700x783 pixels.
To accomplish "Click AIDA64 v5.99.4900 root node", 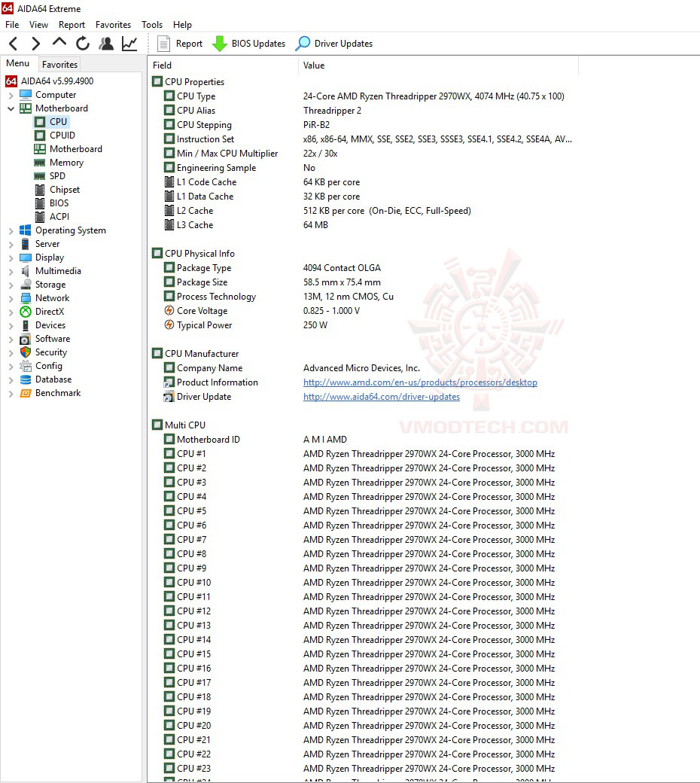I will (57, 81).
